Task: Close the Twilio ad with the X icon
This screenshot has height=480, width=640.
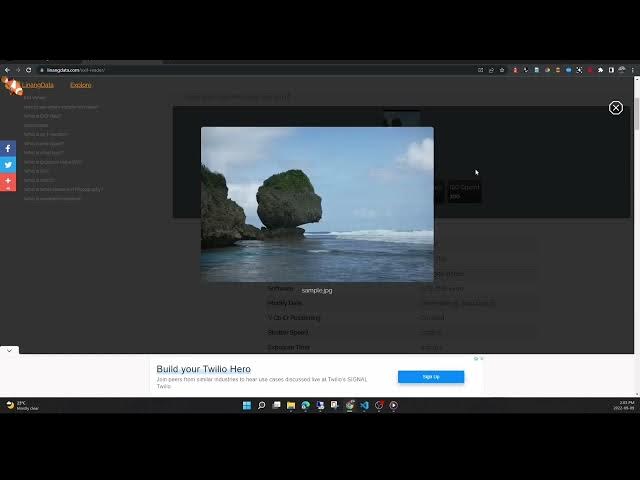Action: (x=482, y=358)
